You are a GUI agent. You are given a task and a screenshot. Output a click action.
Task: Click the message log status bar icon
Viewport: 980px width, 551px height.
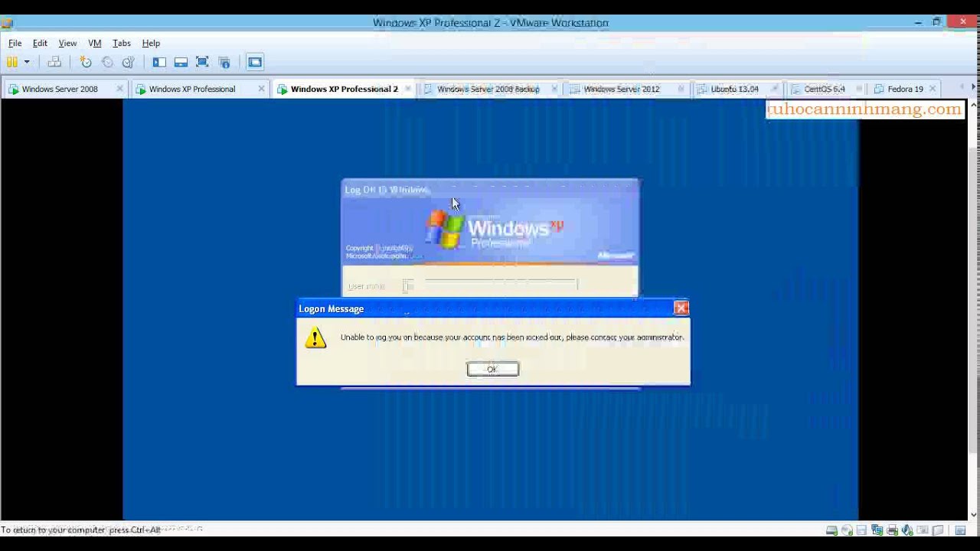(x=960, y=530)
